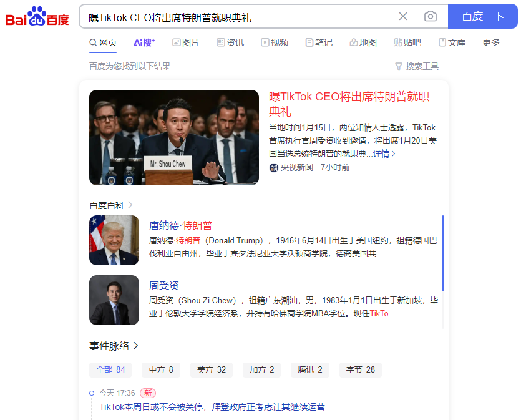Viewport: 526px width, 420px height.
Task: Click the 百科 list vertical scrollbar
Action: click(443, 253)
